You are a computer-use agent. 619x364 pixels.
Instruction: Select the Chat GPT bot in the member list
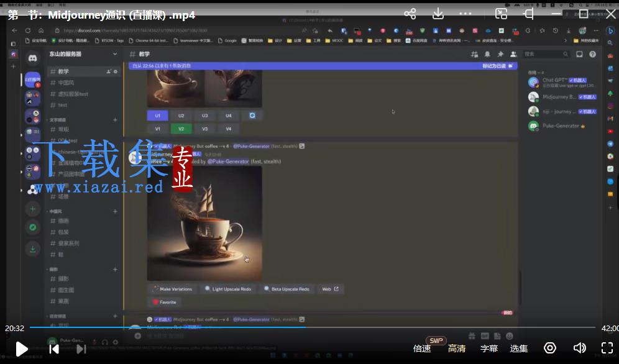coord(562,83)
